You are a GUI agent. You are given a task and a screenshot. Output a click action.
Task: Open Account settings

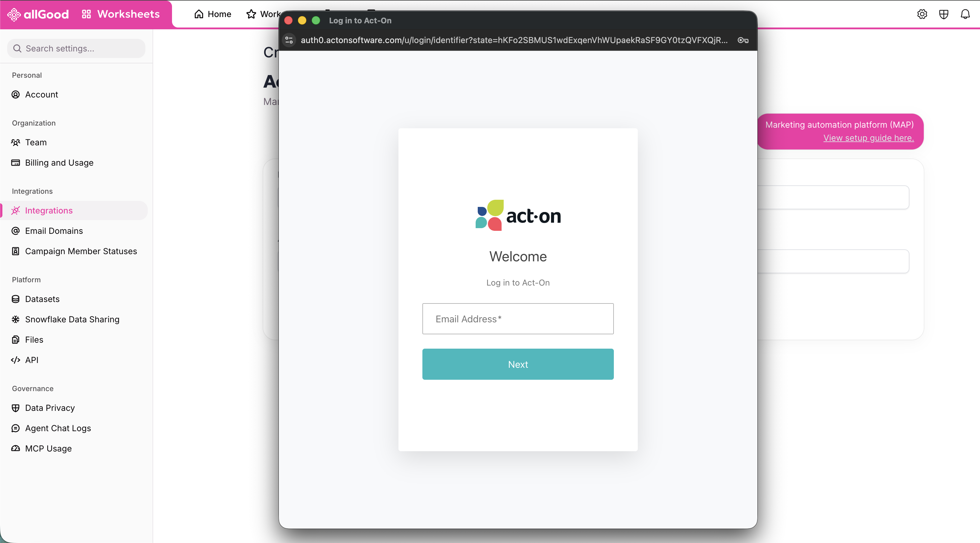pos(74,95)
